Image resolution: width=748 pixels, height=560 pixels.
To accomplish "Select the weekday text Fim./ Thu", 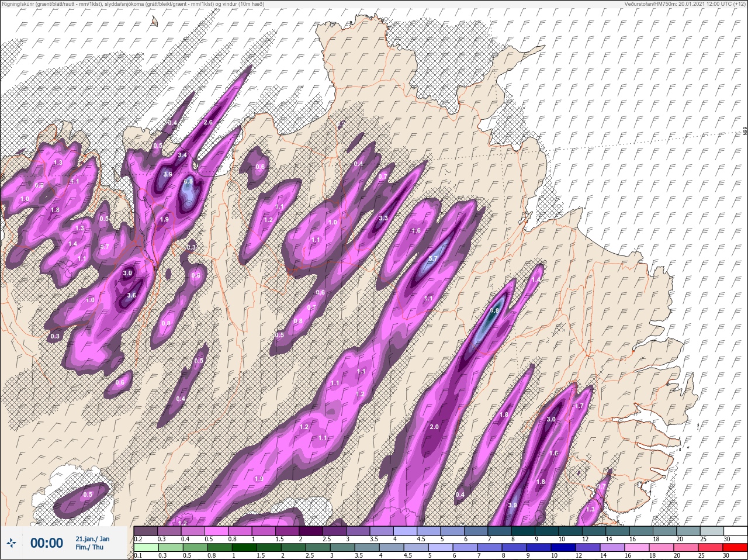I will pyautogui.click(x=89, y=547).
